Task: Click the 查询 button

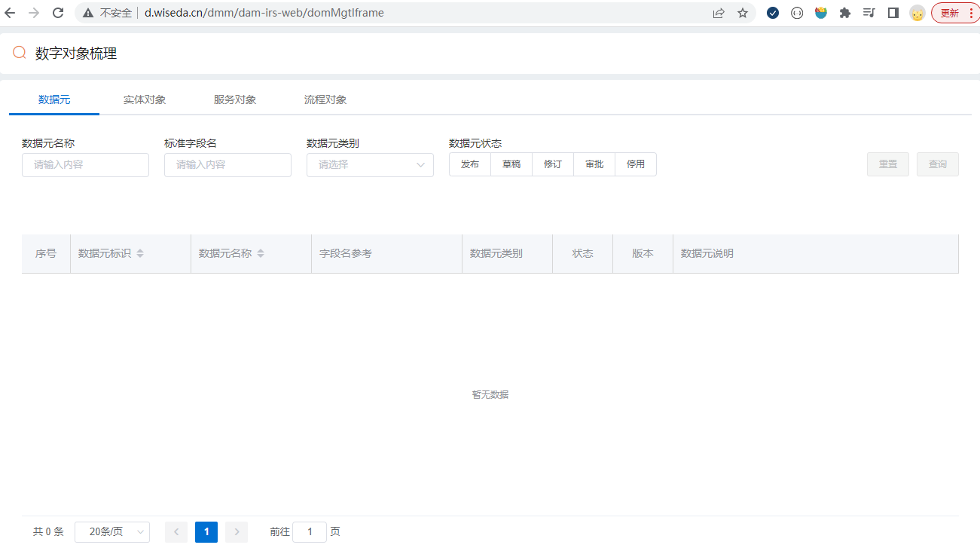Action: (x=937, y=164)
